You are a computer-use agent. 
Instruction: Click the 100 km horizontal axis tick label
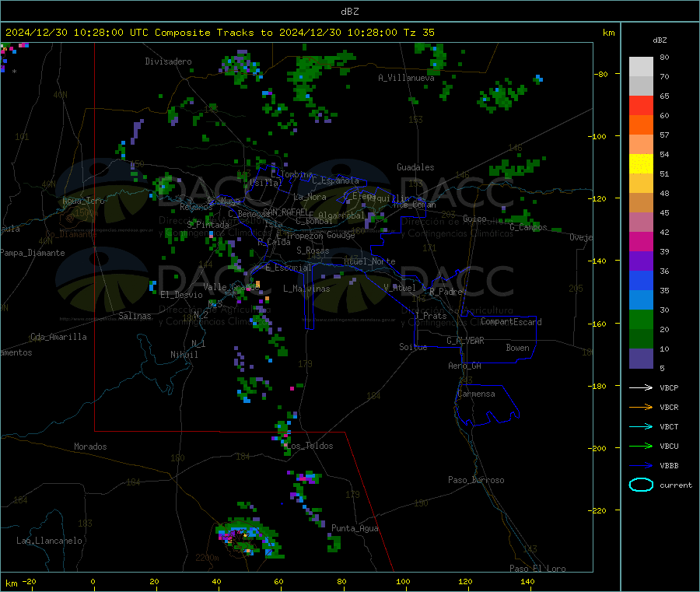point(403,581)
